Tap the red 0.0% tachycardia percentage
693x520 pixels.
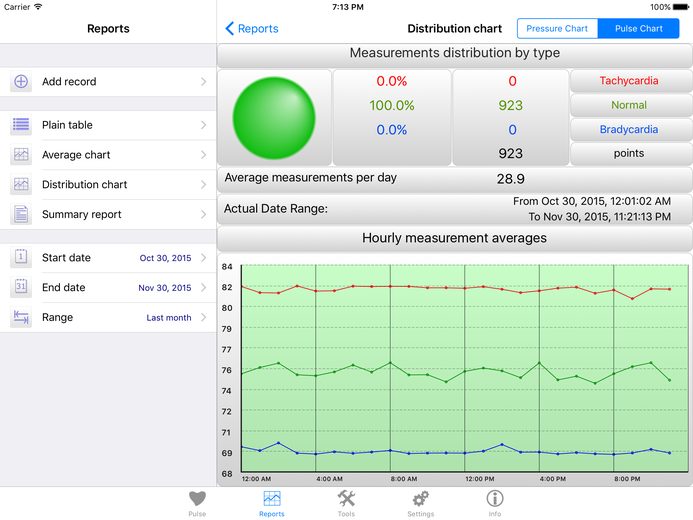coord(392,81)
